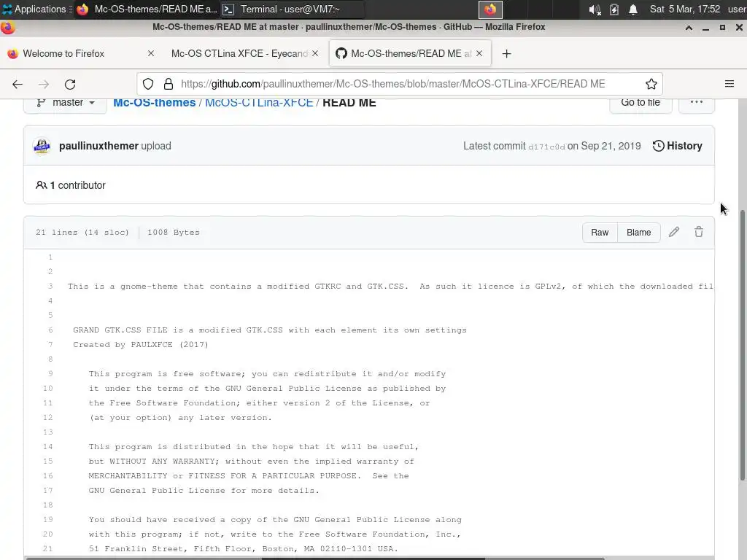The image size is (747, 560).
Task: Open the latest commit hash link
Action: click(546, 147)
